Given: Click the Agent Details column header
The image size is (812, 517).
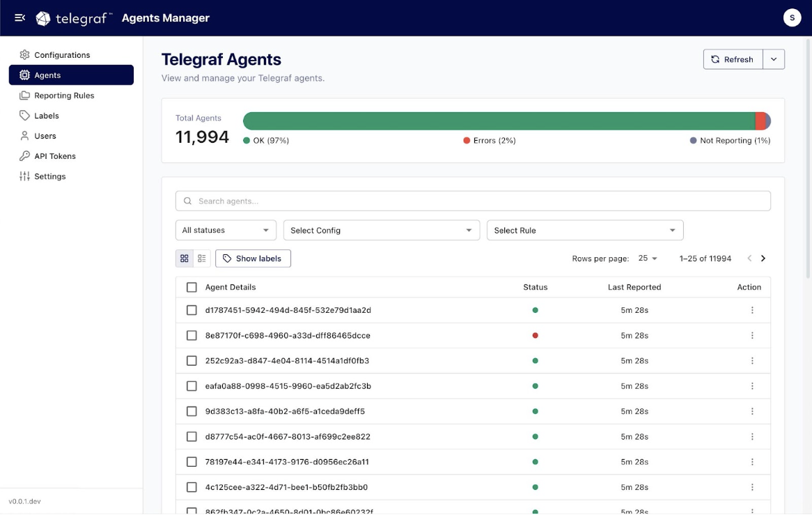Looking at the screenshot, I should [x=231, y=287].
